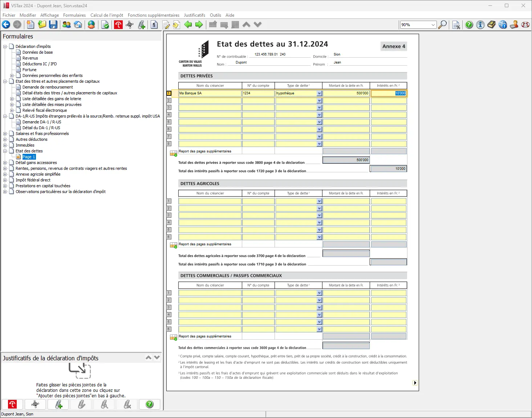Select Déductions IC / IFD tree item
532x418 pixels.
coord(40,64)
